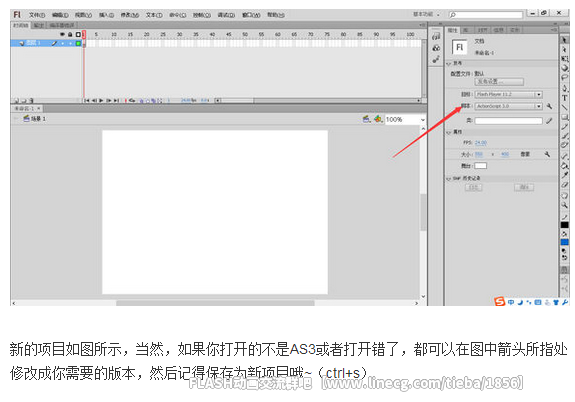
Task: Click edit class definition pencil icon
Action: [549, 121]
